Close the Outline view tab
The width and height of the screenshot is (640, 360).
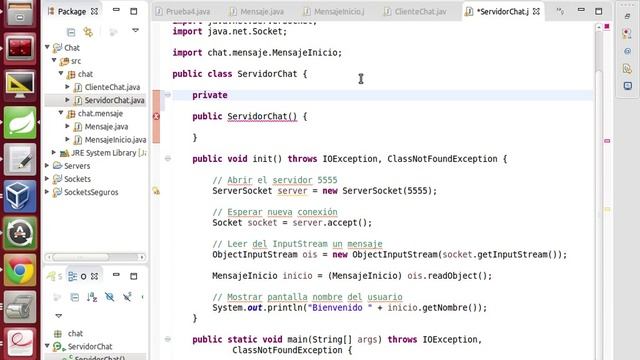(x=94, y=276)
